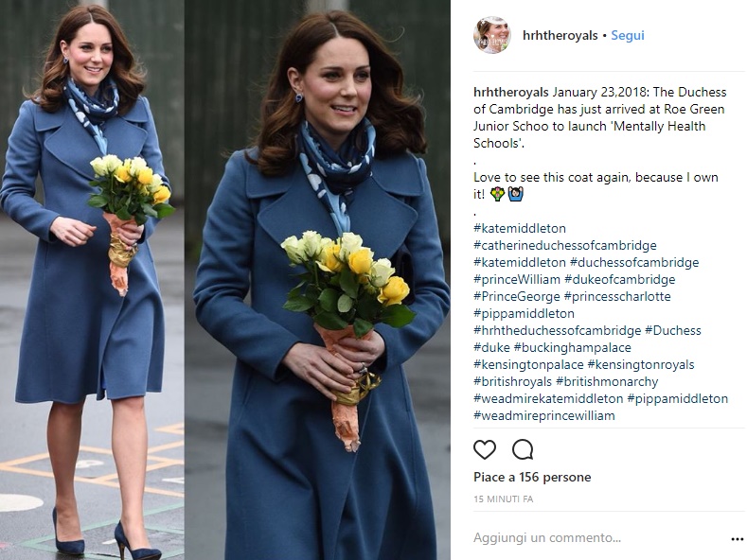This screenshot has height=560, width=747.
Task: Open hrhtheroyals profile picture
Action: (492, 35)
